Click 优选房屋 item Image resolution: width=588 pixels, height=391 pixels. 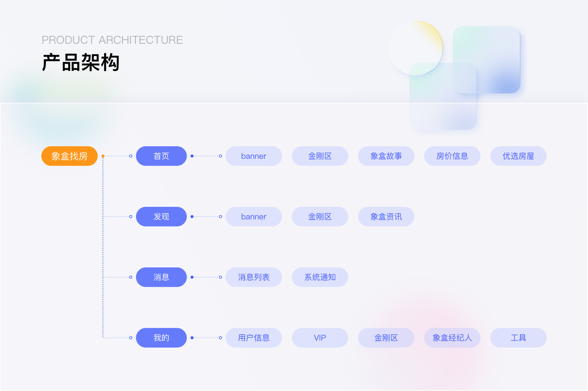518,156
